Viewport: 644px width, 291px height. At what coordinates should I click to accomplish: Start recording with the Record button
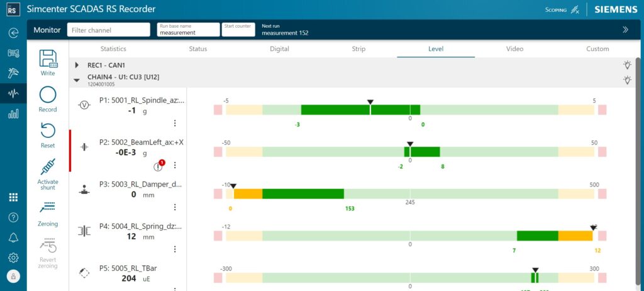coord(48,95)
